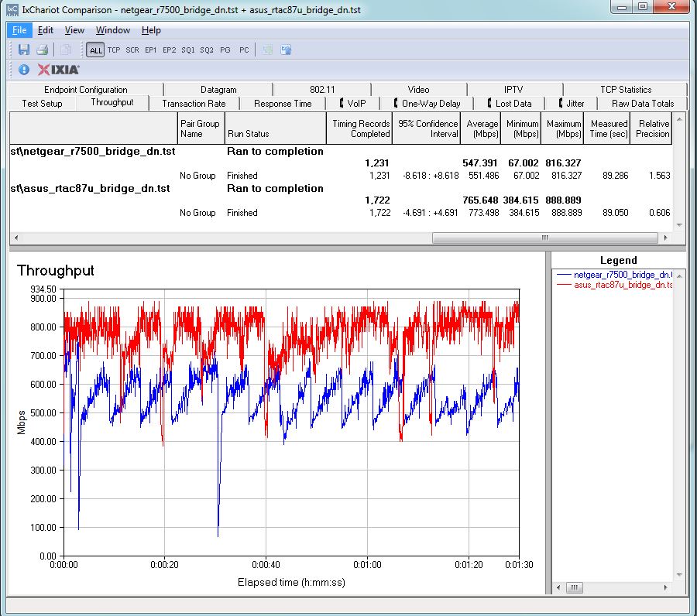
Task: Switch to the 802.11 tab
Action: pos(322,90)
